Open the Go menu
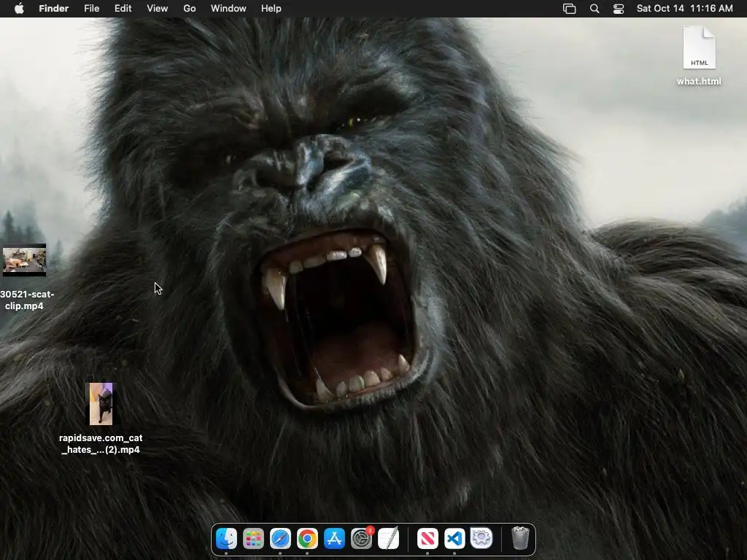 tap(190, 9)
